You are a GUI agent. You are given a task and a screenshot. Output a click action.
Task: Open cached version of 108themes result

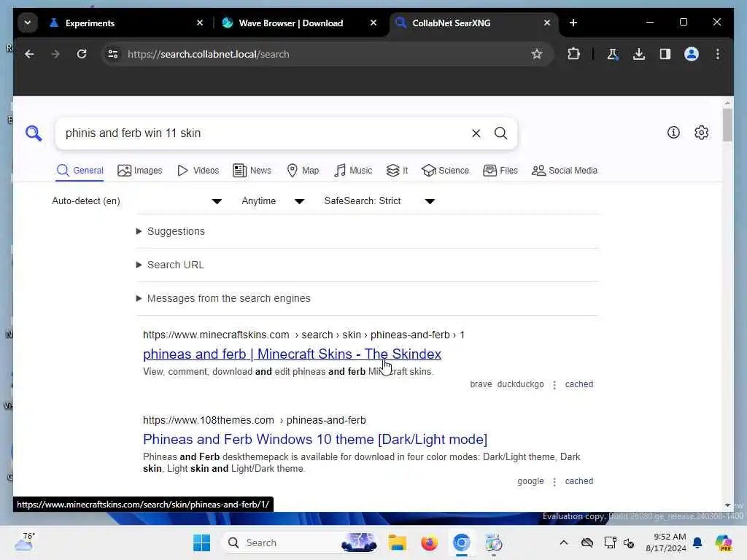tap(578, 481)
